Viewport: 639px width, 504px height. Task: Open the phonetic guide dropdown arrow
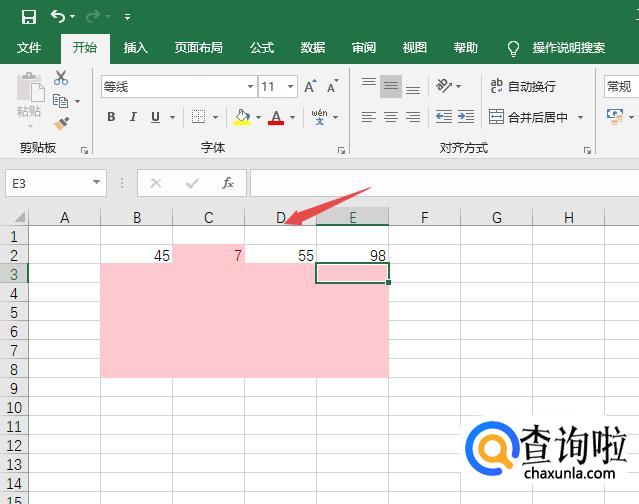[335, 117]
